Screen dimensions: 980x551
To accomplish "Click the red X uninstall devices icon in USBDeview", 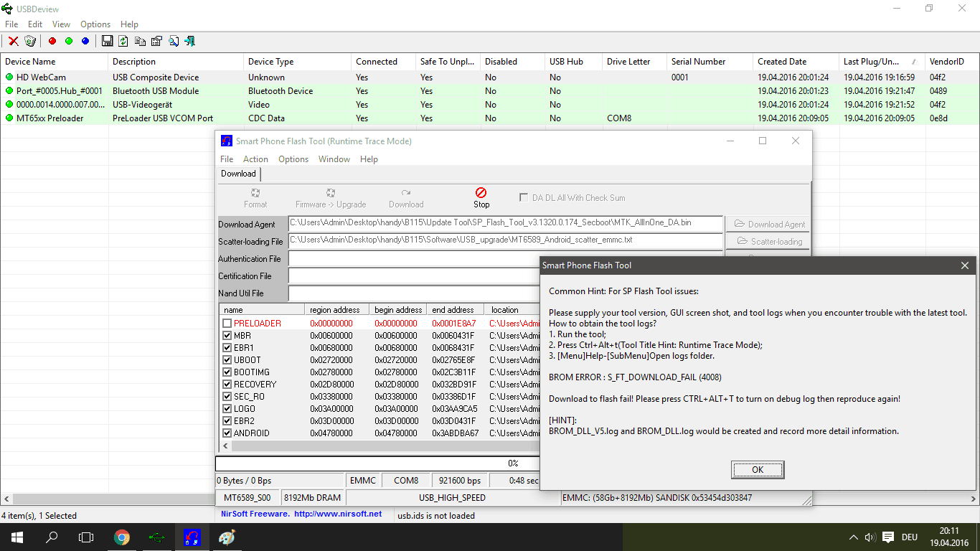I will (13, 41).
